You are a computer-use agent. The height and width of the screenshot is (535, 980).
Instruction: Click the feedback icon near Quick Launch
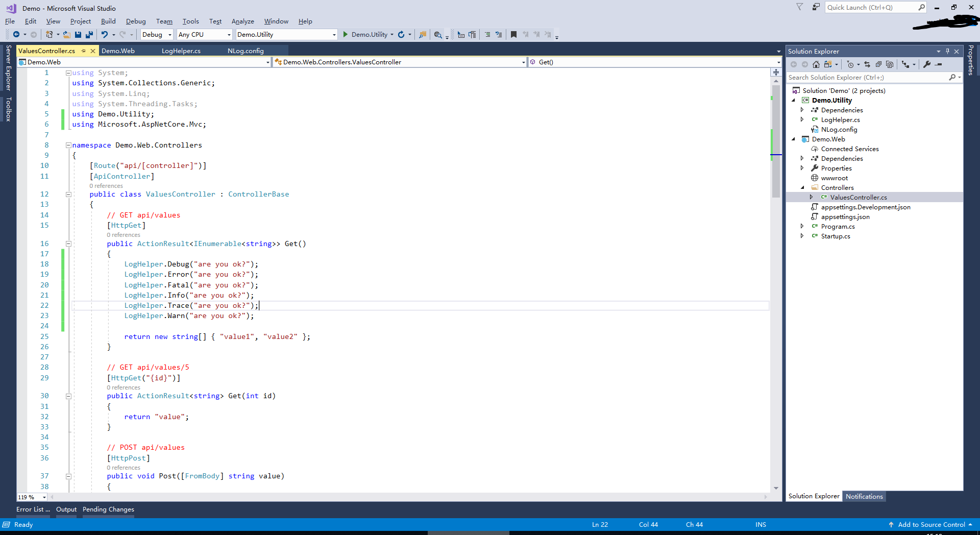(816, 7)
